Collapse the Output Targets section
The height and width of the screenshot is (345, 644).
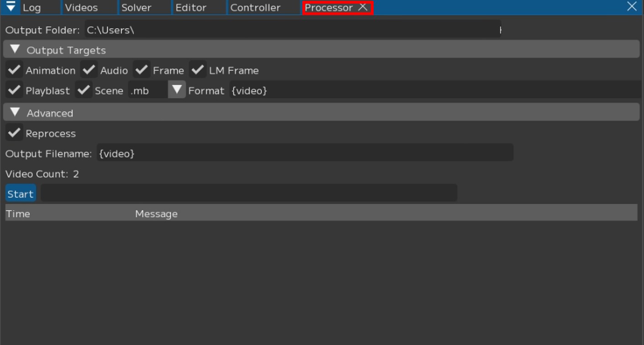tap(15, 49)
